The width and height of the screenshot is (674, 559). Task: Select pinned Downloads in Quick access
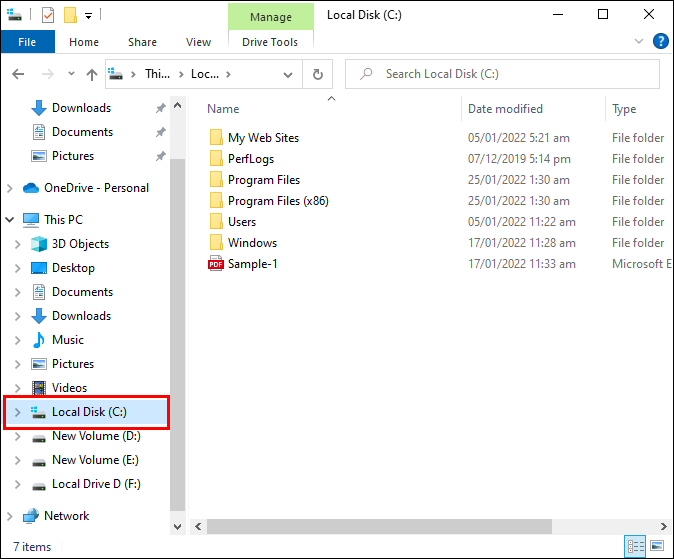tap(81, 108)
